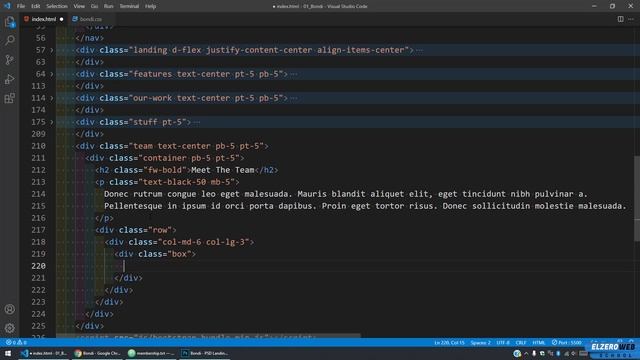Viewport: 640px width, 360px height.
Task: Open Bondi PSD Photoshop taskbar item
Action: click(x=204, y=353)
